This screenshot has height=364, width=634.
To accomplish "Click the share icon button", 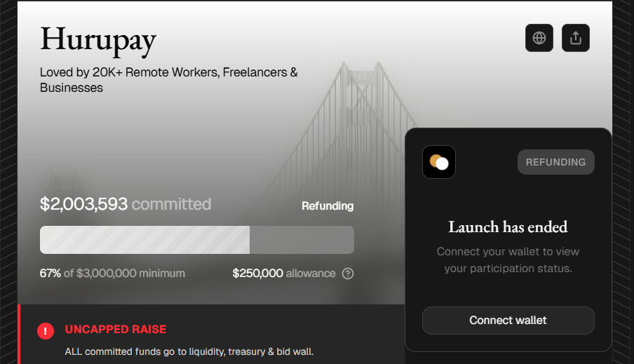I will tap(576, 38).
